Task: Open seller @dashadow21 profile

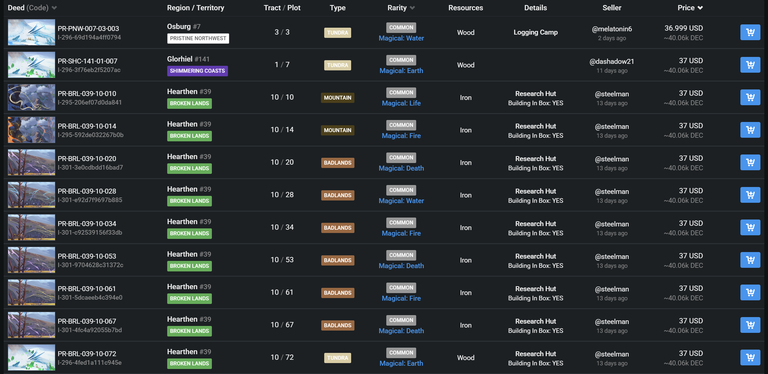Action: 612,61
